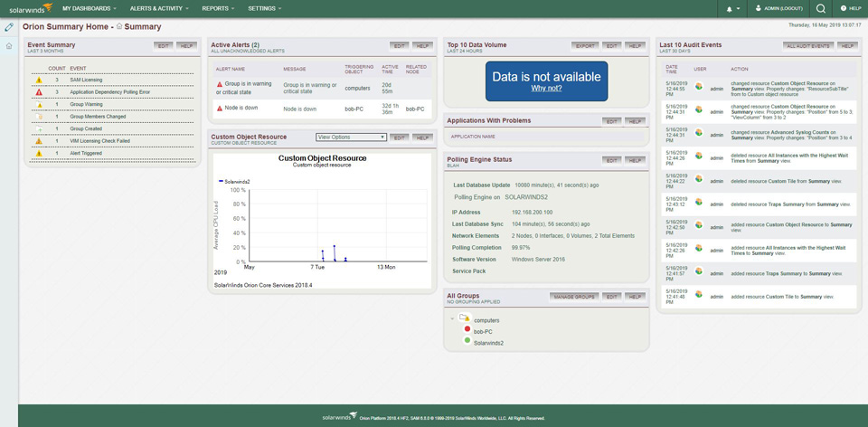
Task: Click Help in Last 10 Audit Events panel
Action: tap(847, 46)
